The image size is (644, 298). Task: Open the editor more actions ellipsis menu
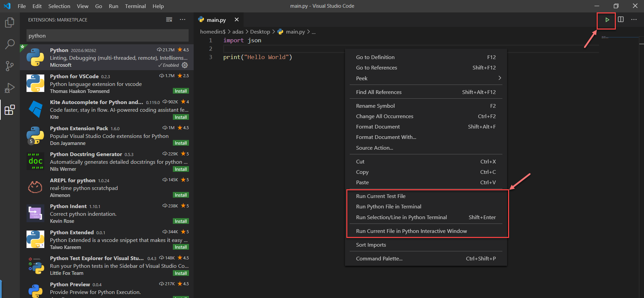coord(634,19)
